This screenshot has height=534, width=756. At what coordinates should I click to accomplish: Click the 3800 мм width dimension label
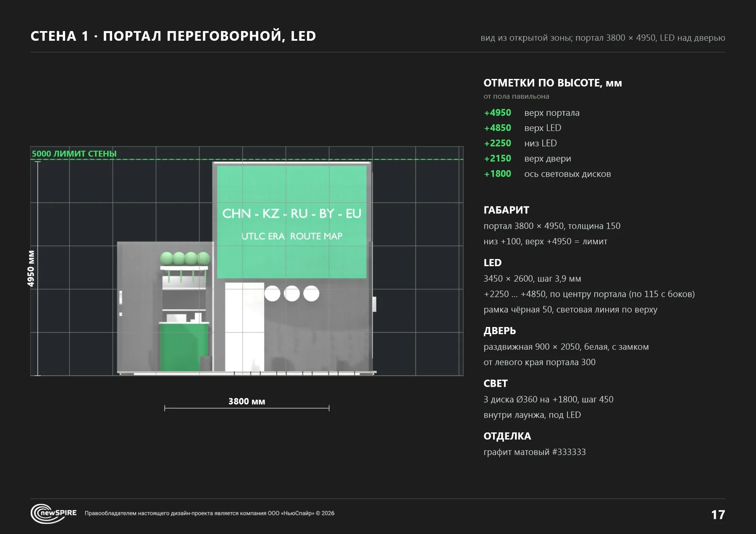[x=247, y=401]
